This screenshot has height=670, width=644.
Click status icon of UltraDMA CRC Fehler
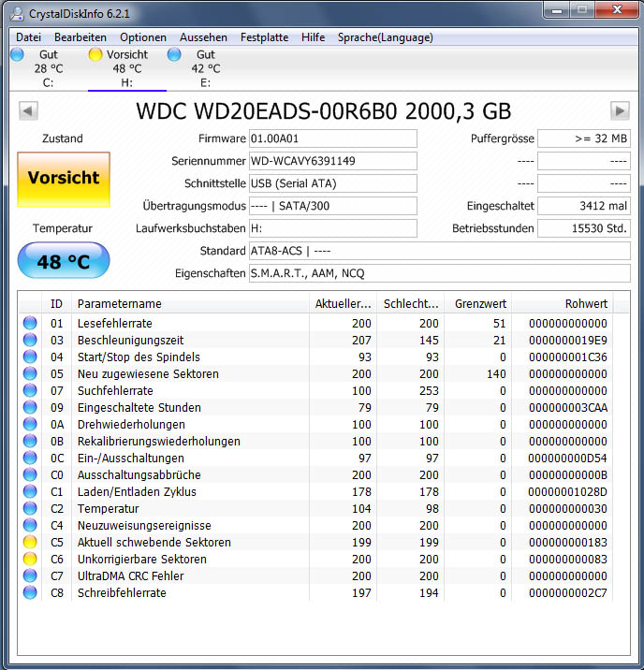coord(30,576)
